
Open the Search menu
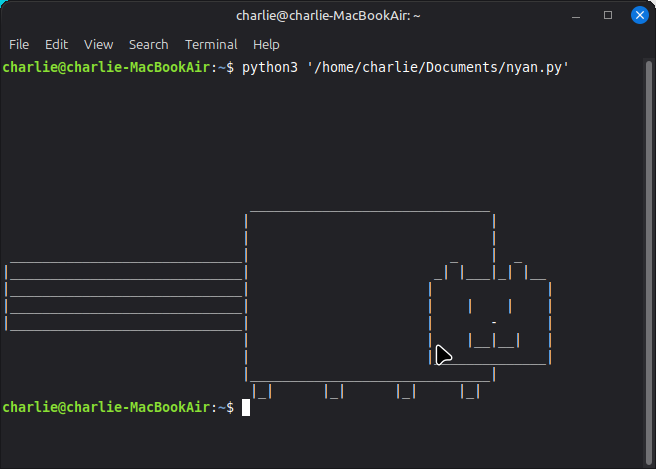coord(149,44)
